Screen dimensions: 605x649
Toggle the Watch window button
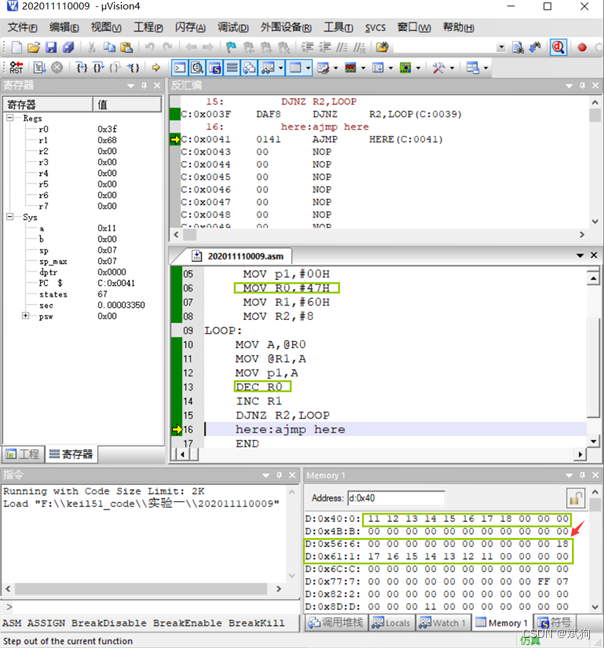[x=268, y=67]
